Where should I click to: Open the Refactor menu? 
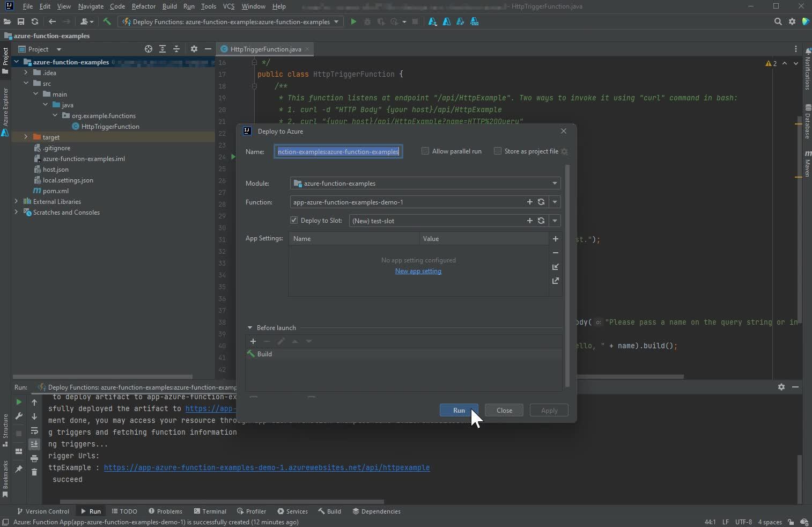[x=144, y=6]
